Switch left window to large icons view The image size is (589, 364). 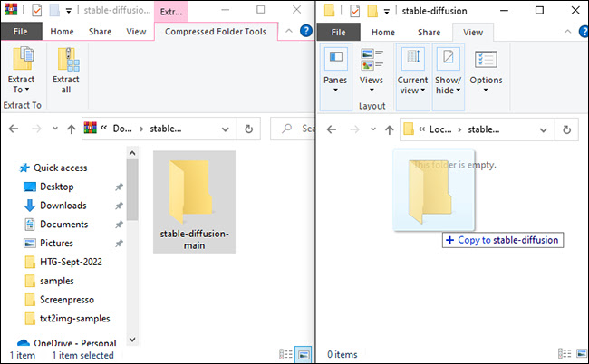point(304,354)
